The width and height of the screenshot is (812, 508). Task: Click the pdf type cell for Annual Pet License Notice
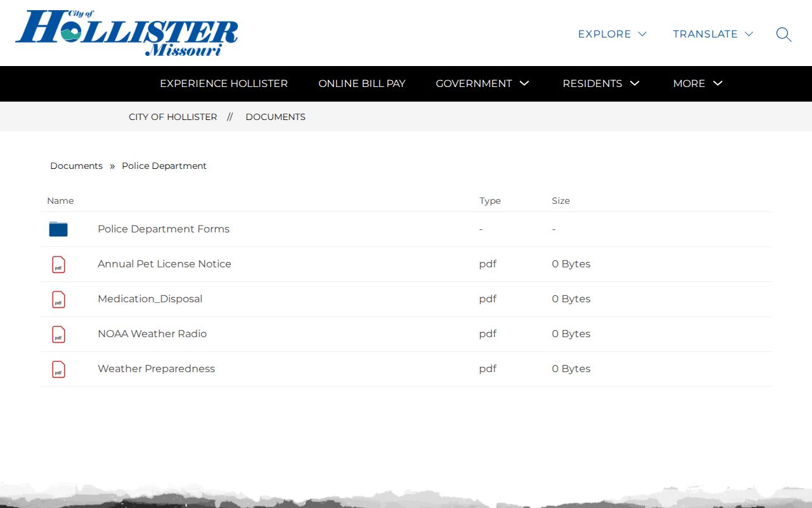pos(488,264)
